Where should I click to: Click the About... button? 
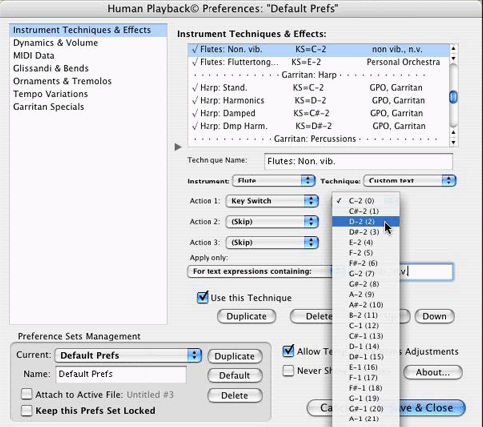coord(433,372)
